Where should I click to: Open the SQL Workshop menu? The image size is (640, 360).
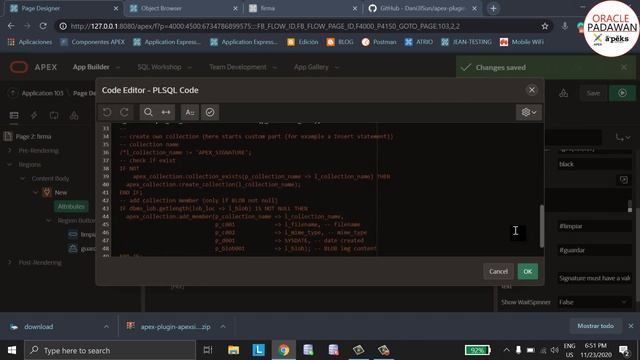coord(164,67)
